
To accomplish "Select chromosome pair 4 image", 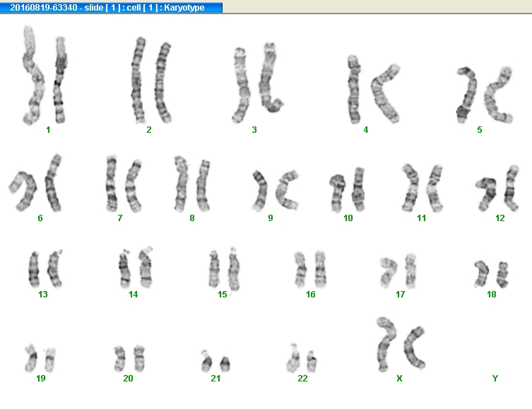I will point(374,89).
